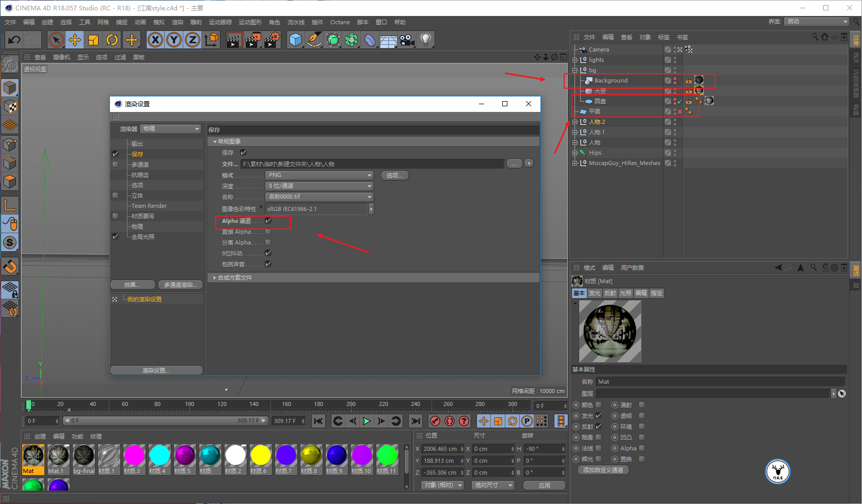Click the red record keyframe button
Image resolution: width=862 pixels, height=504 pixels.
click(435, 421)
